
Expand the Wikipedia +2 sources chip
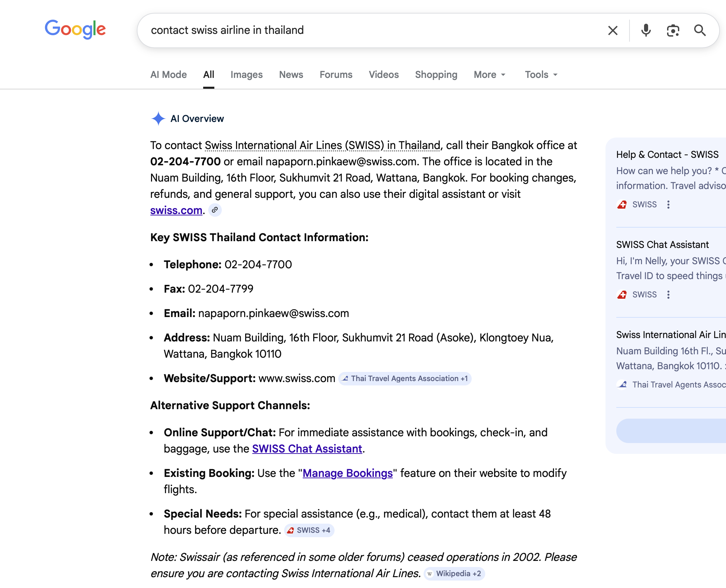[x=454, y=573]
